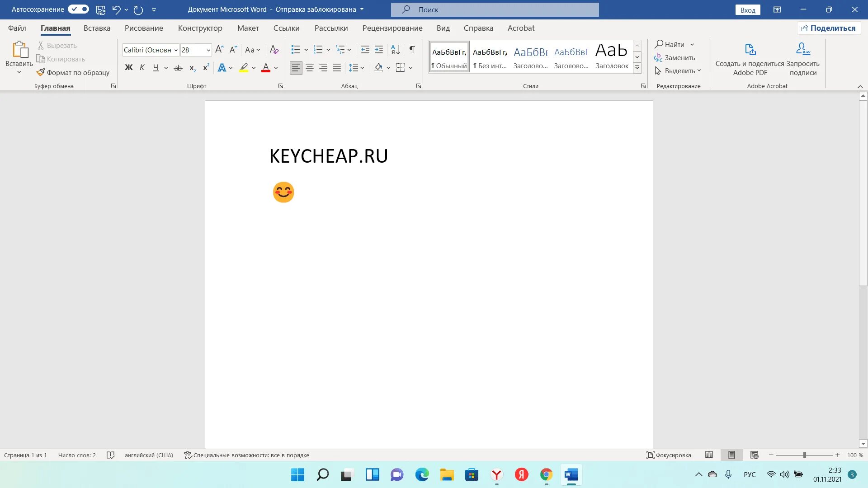Viewport: 868px width, 488px height.
Task: Align text left
Action: 296,68
